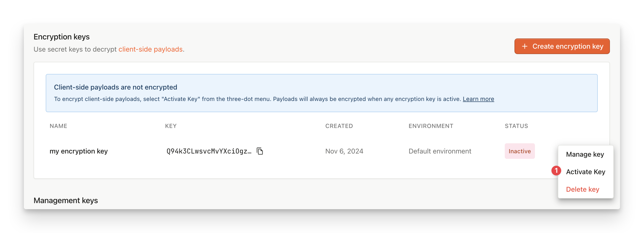Click the STATUS column header
Image resolution: width=644 pixels, height=233 pixels.
coord(516,126)
